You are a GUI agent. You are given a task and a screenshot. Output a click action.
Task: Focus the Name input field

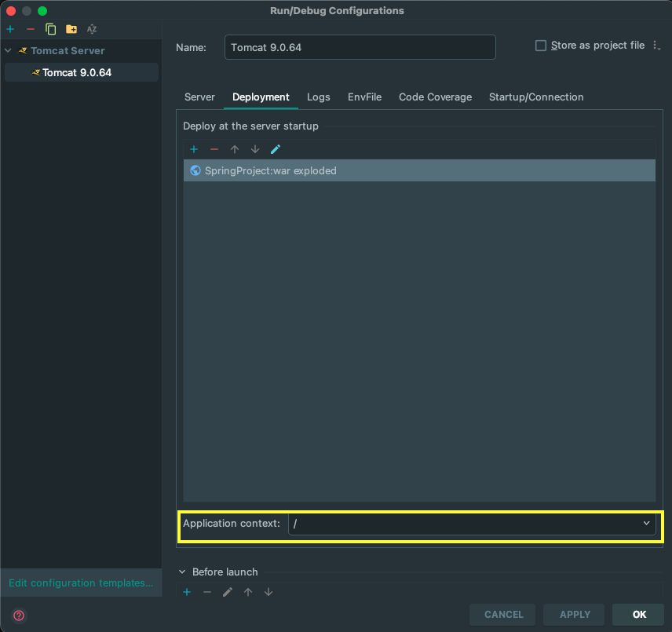click(x=360, y=47)
